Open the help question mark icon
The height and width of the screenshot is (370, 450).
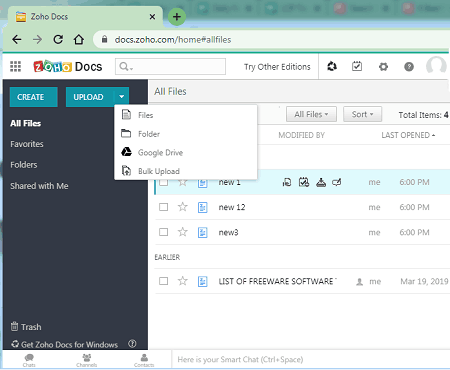click(409, 67)
